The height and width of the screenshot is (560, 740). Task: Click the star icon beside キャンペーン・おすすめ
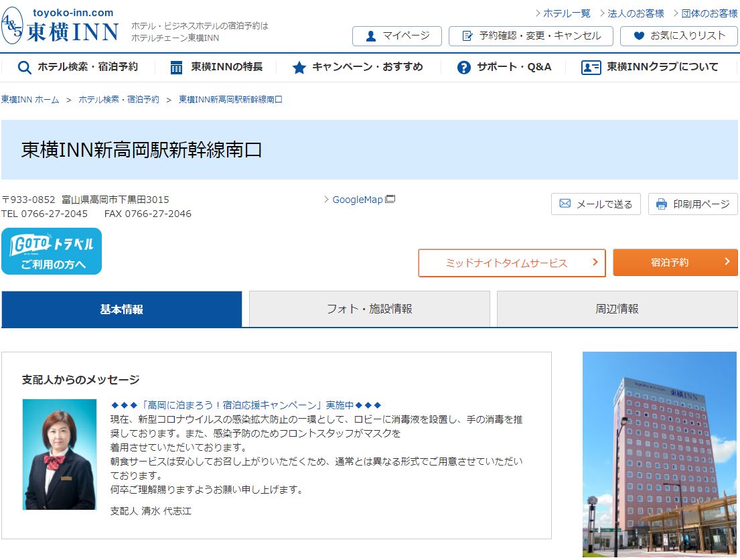(x=299, y=68)
